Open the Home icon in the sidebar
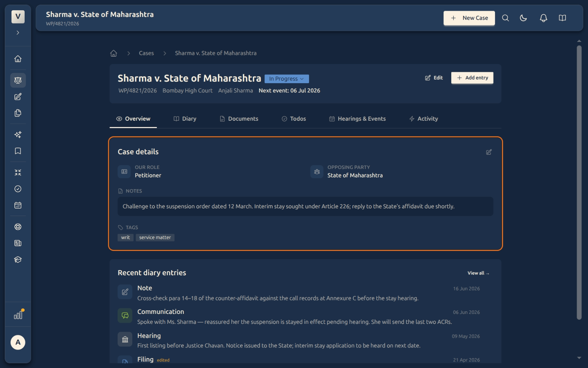The height and width of the screenshot is (368, 588). tap(18, 59)
